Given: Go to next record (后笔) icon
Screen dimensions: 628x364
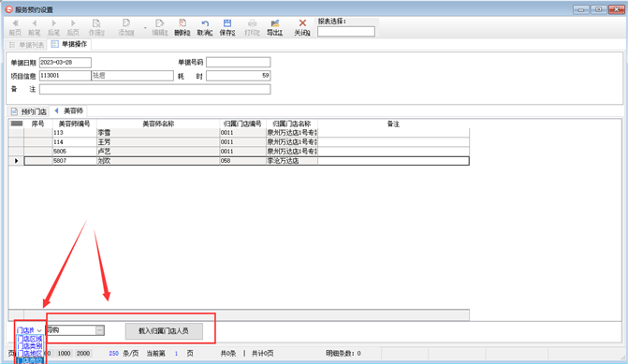Looking at the screenshot, I should click(53, 23).
